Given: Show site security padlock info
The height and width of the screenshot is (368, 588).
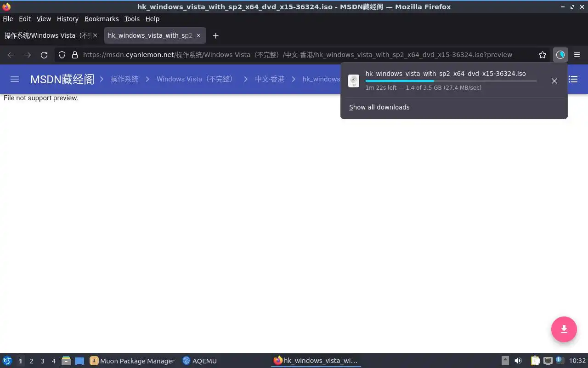Looking at the screenshot, I should tap(75, 55).
